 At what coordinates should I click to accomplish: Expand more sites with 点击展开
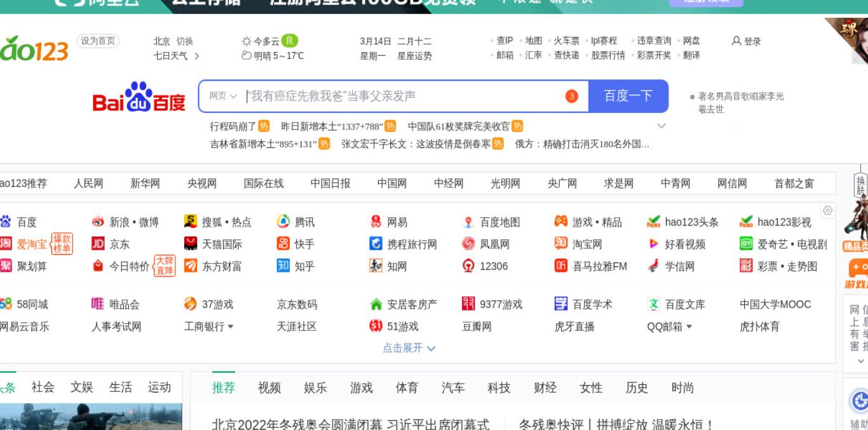click(409, 348)
